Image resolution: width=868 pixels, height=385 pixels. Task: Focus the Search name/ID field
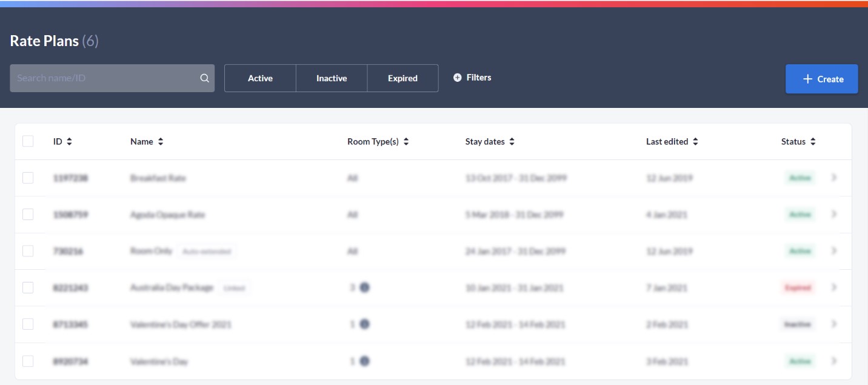(112, 78)
